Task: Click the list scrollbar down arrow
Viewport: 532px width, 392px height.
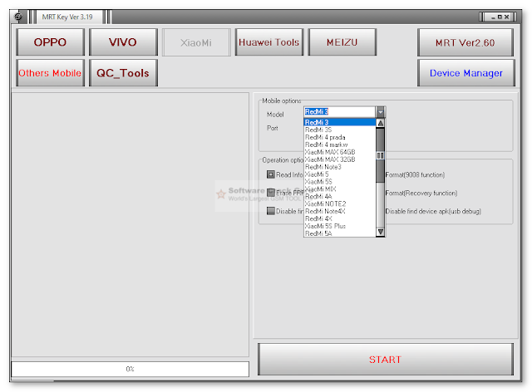Action: 381,232
